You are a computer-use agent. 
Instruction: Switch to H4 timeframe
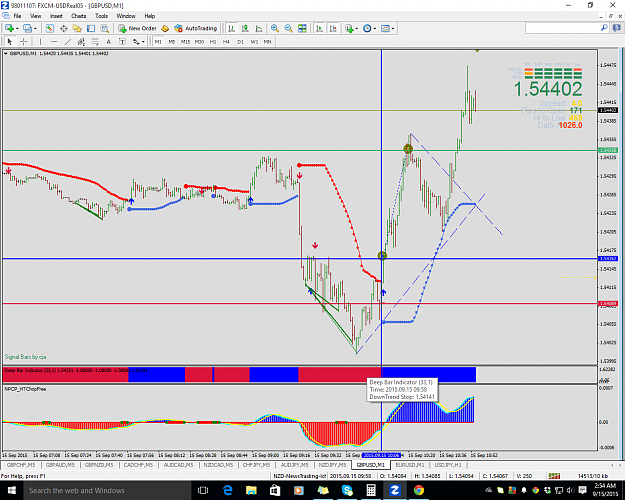226,41
